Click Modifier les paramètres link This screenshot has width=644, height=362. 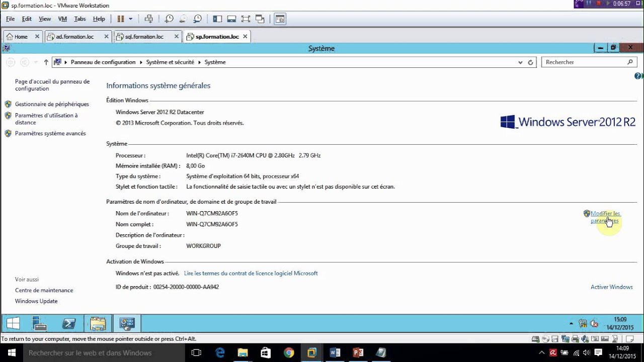click(x=605, y=217)
